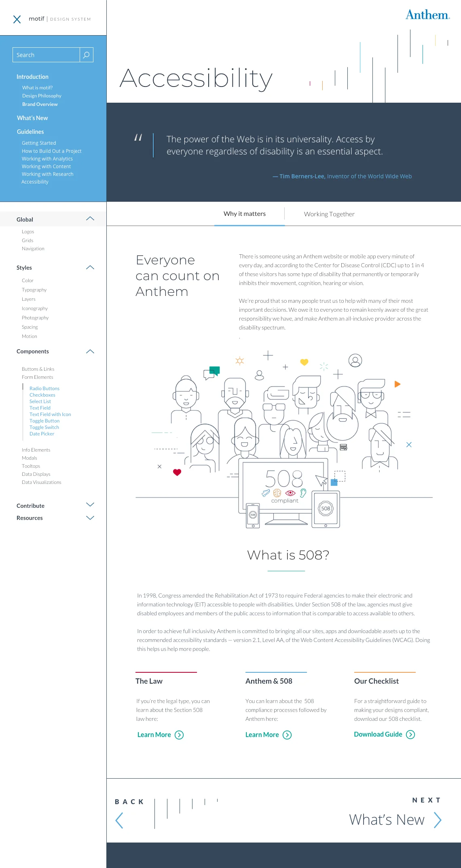Screen dimensions: 461x868
Task: Click the teal chat bubble icon in illustration
Action: (215, 370)
